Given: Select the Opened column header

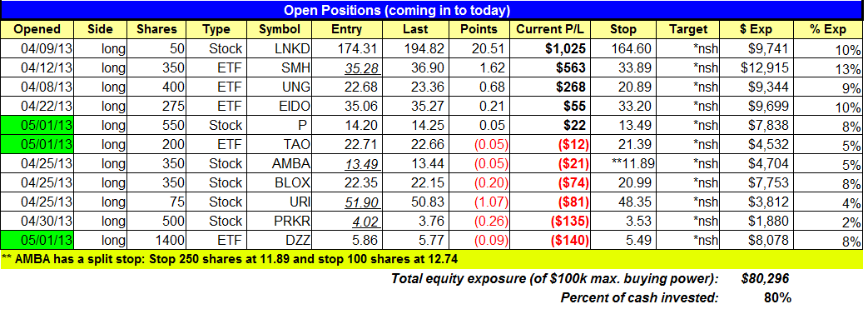Looking at the screenshot, I should [37, 29].
